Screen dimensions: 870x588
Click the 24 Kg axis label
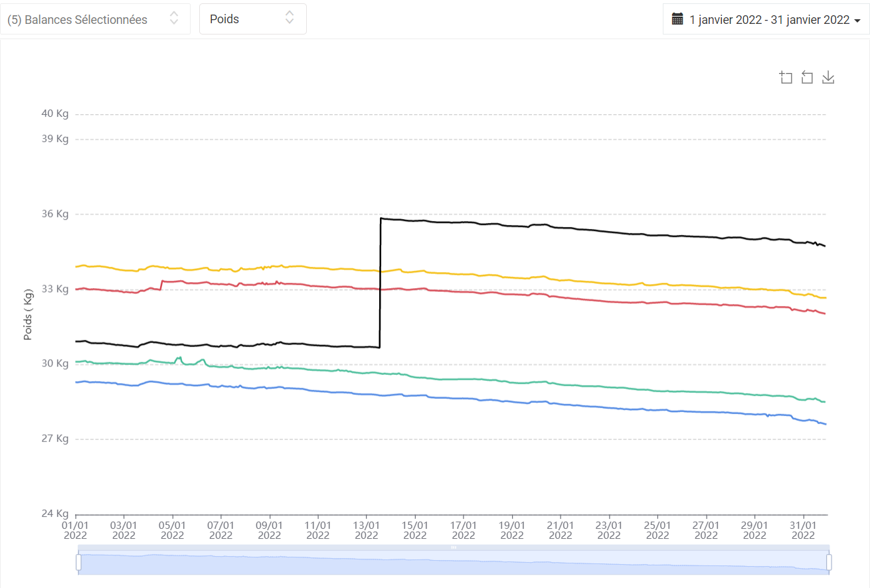pyautogui.click(x=54, y=513)
